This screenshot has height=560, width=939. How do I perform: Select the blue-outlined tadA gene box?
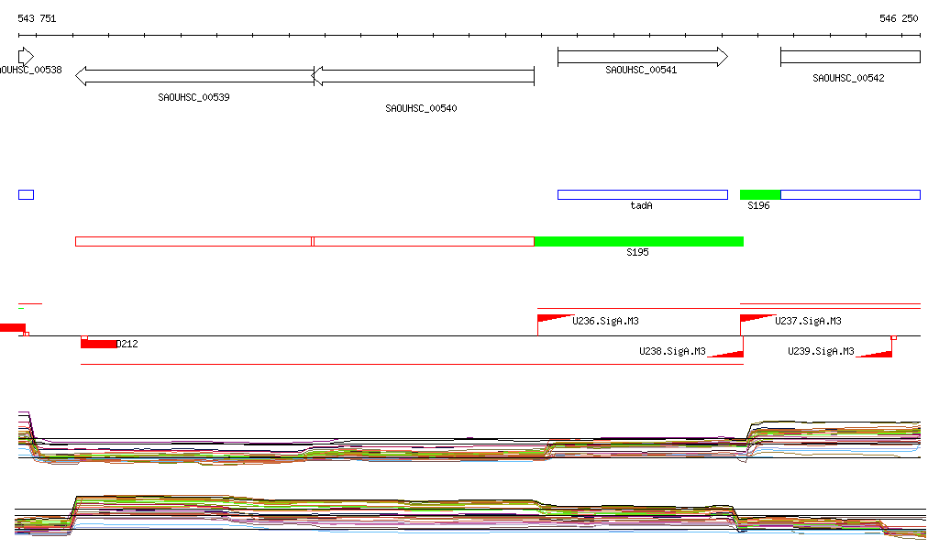(x=642, y=194)
